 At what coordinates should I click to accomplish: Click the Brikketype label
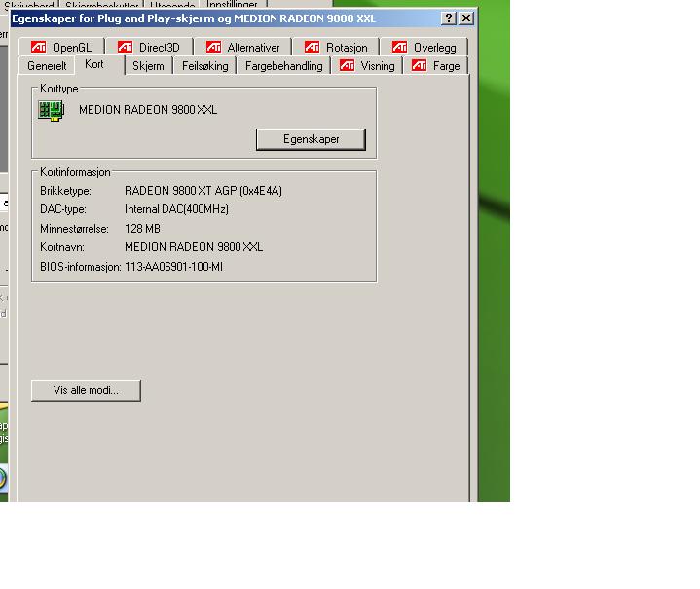(x=65, y=191)
